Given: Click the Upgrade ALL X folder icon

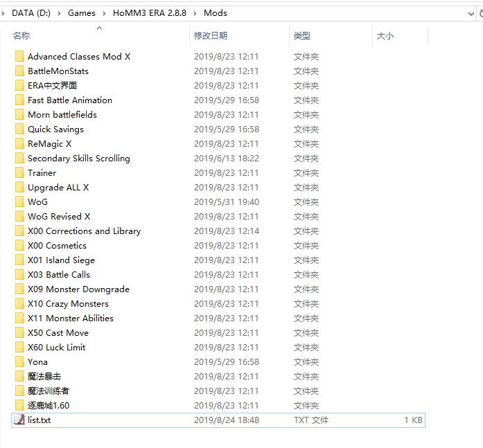Looking at the screenshot, I should (x=19, y=188).
